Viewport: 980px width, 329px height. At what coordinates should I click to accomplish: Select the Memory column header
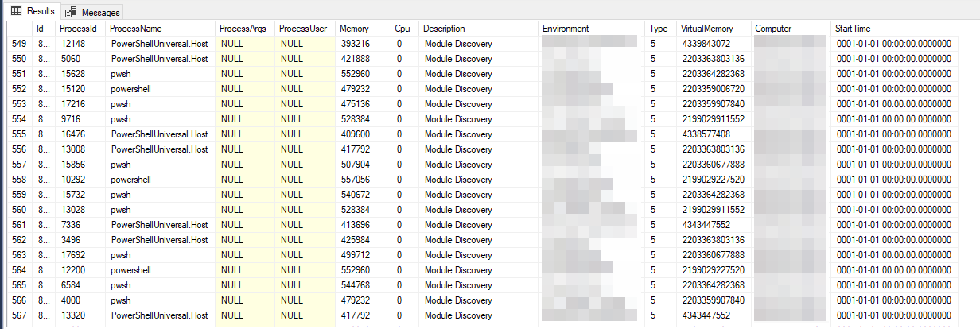pyautogui.click(x=353, y=29)
